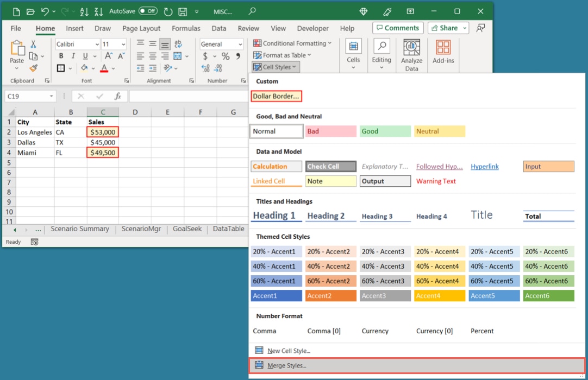Toggle bold formatting
588x380 pixels.
coord(61,55)
